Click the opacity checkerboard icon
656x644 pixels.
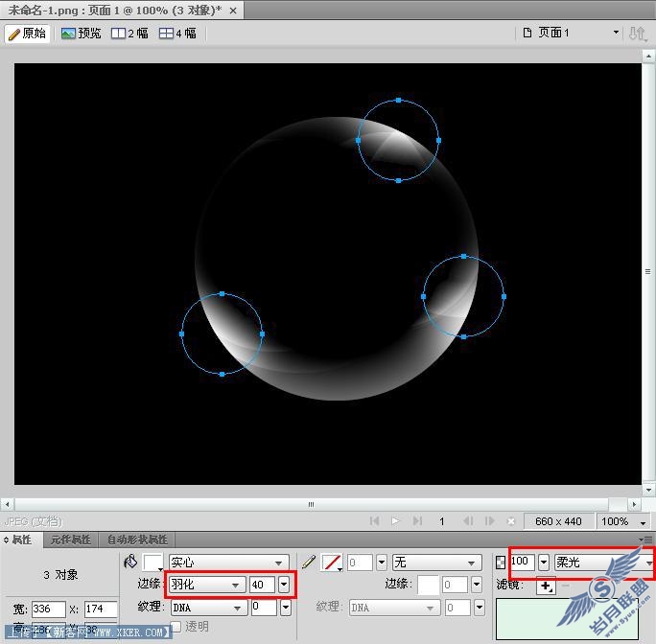(x=500, y=563)
